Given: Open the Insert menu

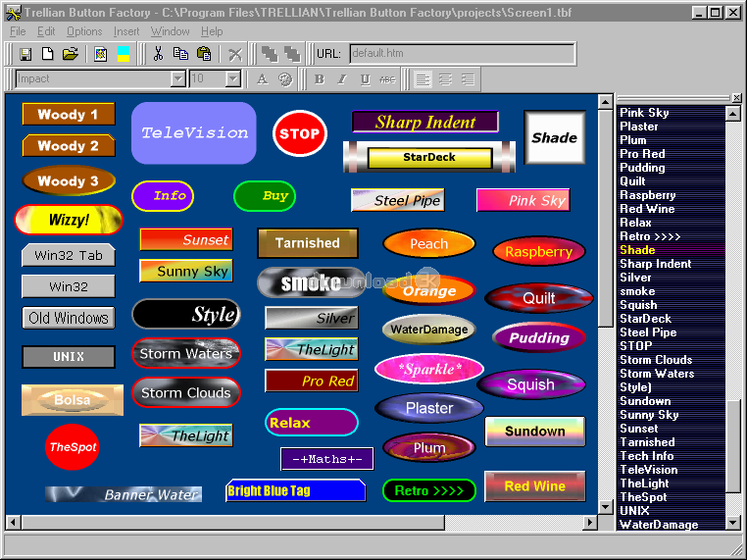Looking at the screenshot, I should click(126, 31).
